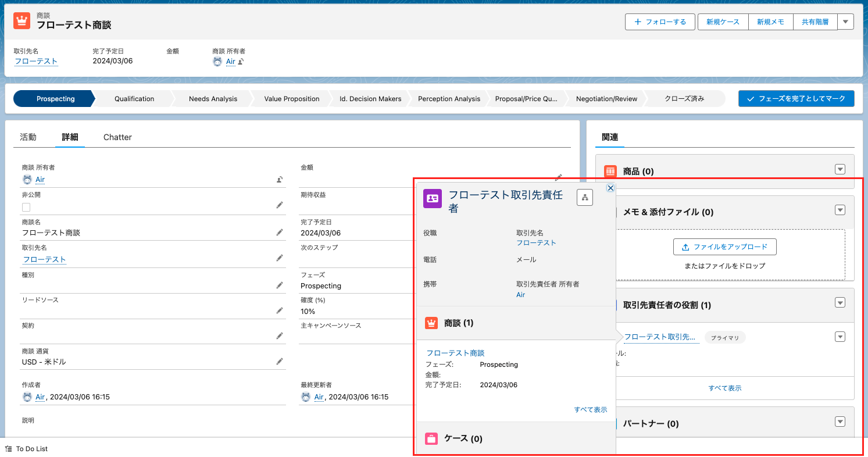Select the 関連 tab
This screenshot has height=457, width=868.
click(x=610, y=137)
